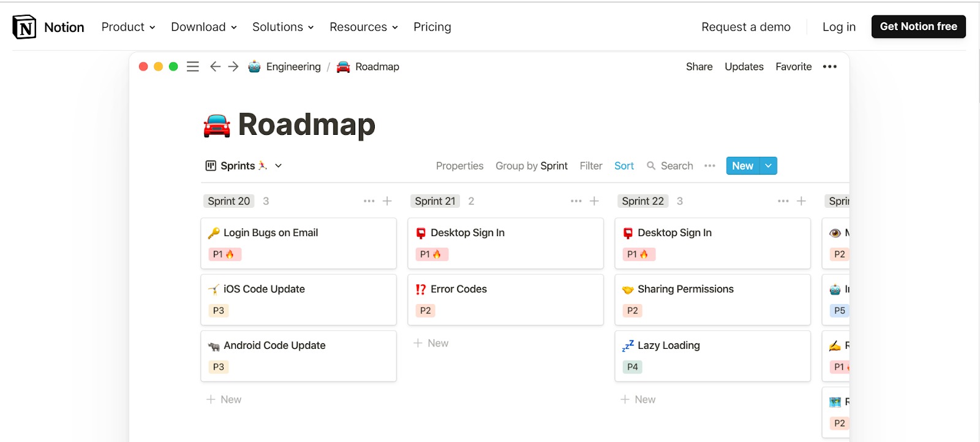
Task: Open the hamburger sidebar menu icon
Action: [x=193, y=67]
